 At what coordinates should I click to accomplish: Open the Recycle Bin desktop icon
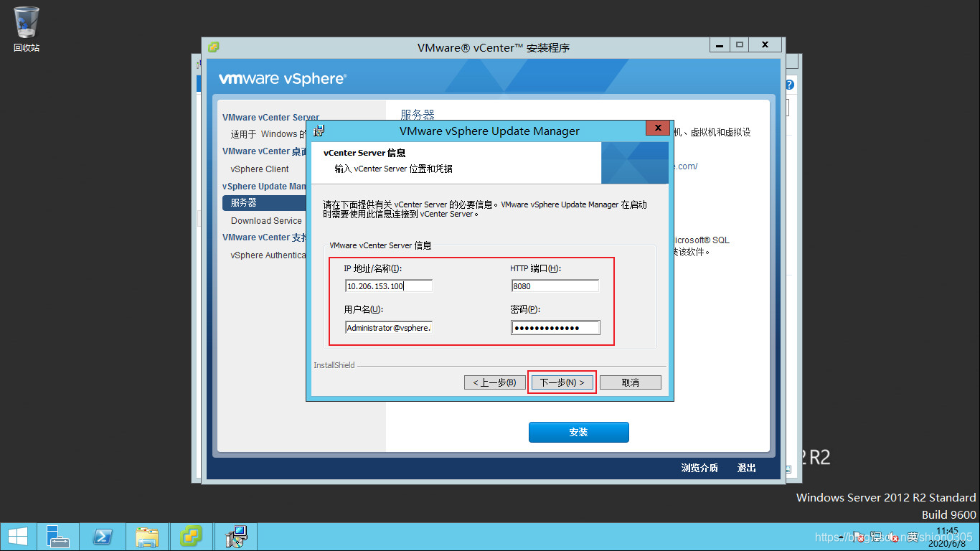tap(27, 29)
